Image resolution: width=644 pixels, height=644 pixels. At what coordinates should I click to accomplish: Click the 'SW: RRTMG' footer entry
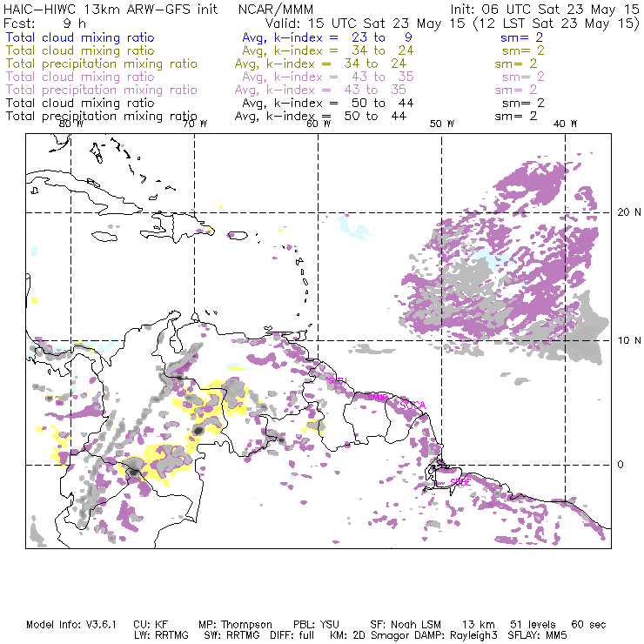tap(232, 635)
